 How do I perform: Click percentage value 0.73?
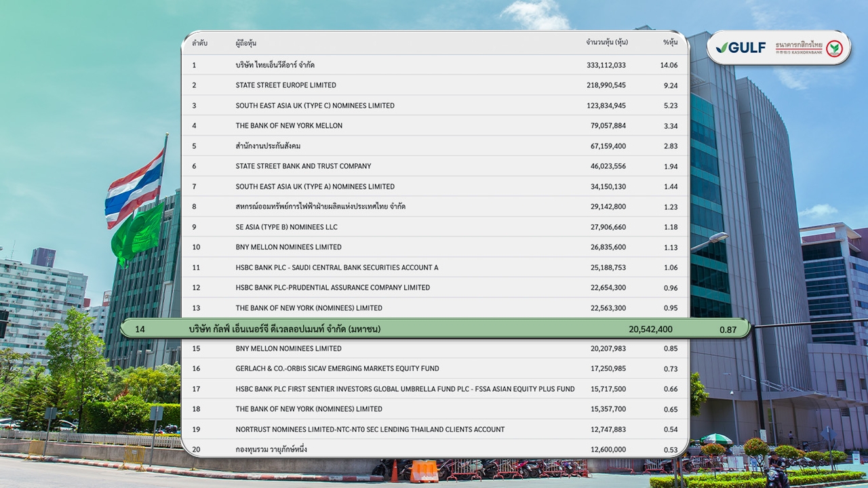click(x=671, y=369)
